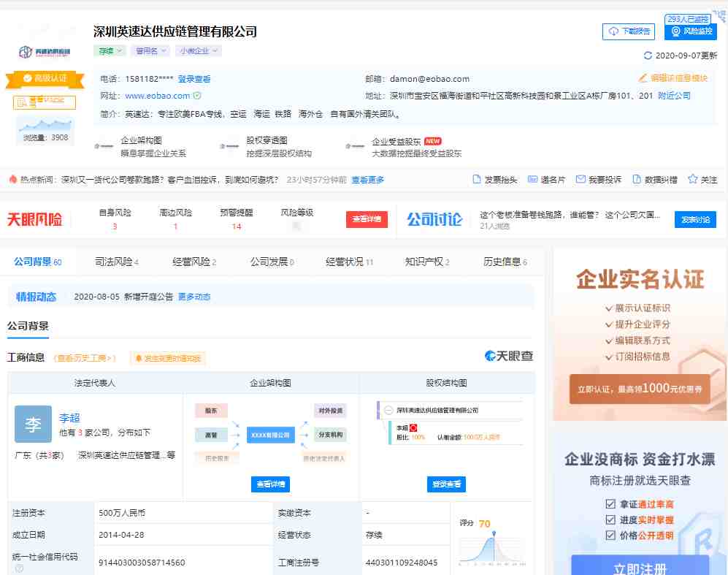
Task: Click the 李 avatar tile
Action: [x=33, y=424]
